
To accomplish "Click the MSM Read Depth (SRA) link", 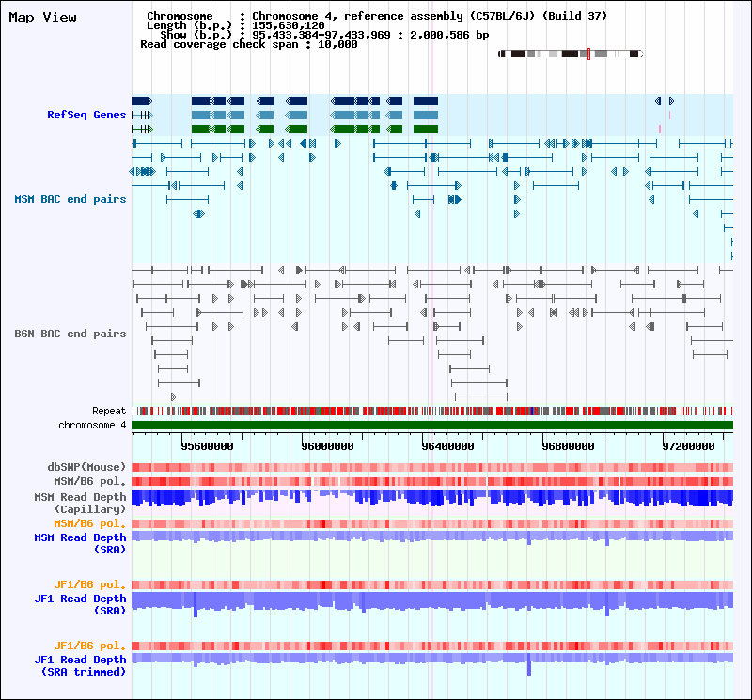I will pos(80,543).
